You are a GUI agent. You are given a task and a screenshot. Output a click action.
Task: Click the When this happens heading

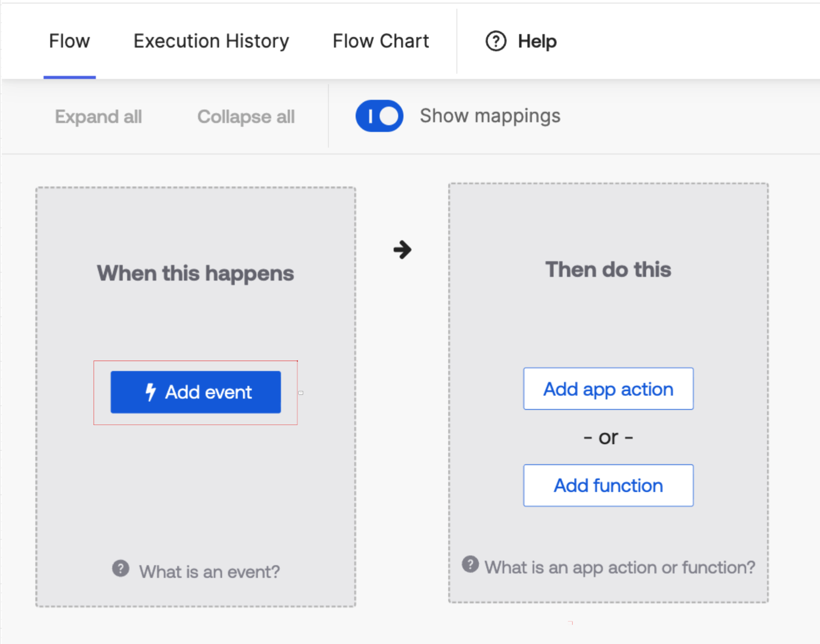coord(195,273)
